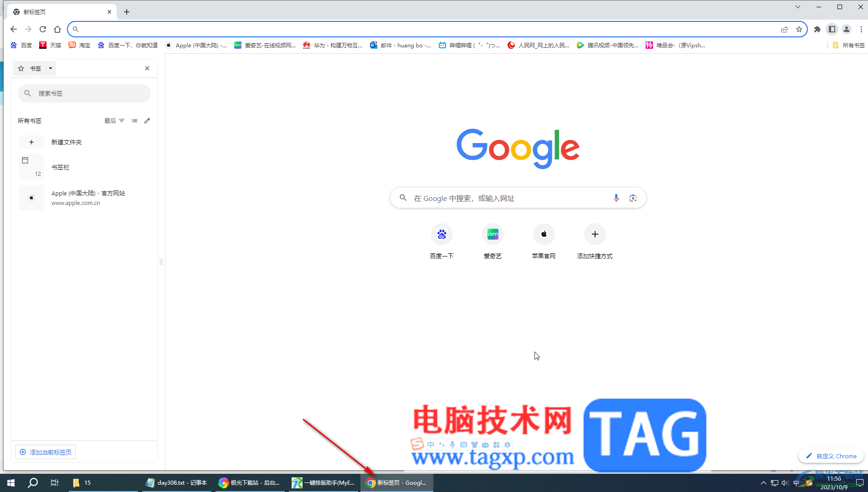Switch to 一键排版助手 taskbar window
This screenshot has width=868, height=492.
[324, 483]
